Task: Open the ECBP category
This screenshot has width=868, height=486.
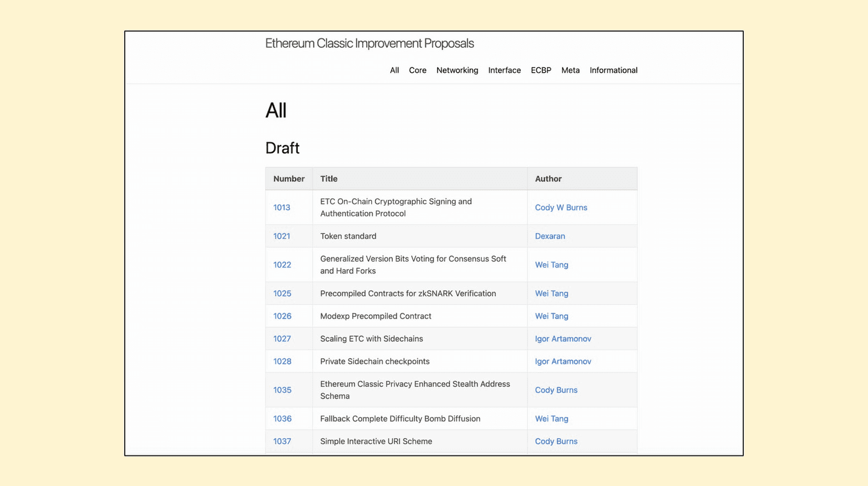Action: pyautogui.click(x=540, y=70)
